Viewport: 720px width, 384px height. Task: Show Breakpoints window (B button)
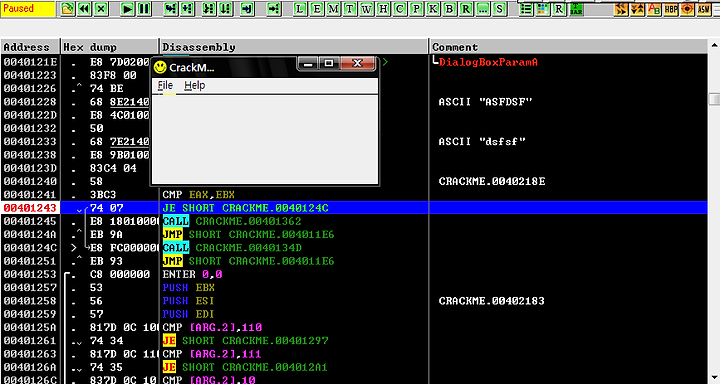tap(449, 9)
